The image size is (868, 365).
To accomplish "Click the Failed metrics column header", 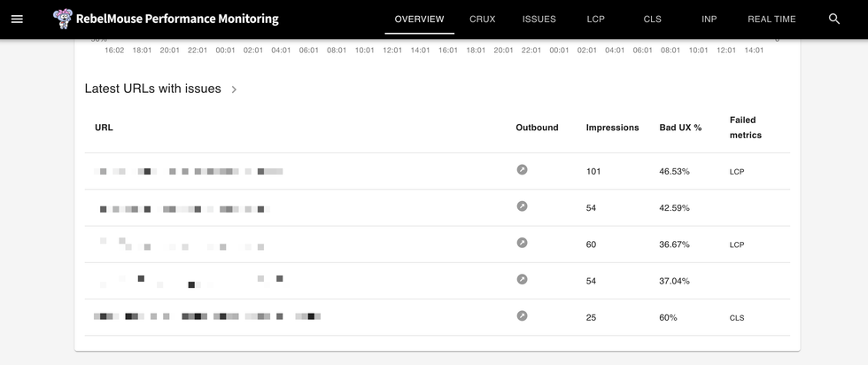I will pos(746,128).
